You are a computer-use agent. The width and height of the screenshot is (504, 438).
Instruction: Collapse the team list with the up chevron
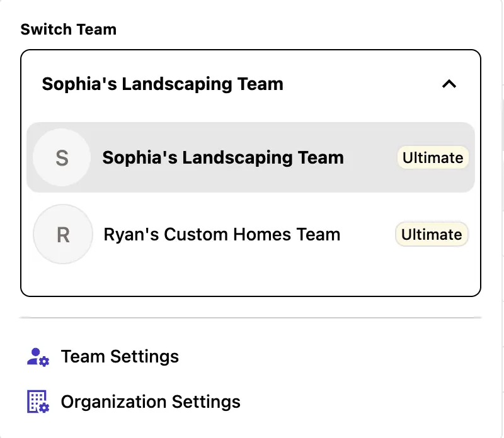[x=449, y=84]
